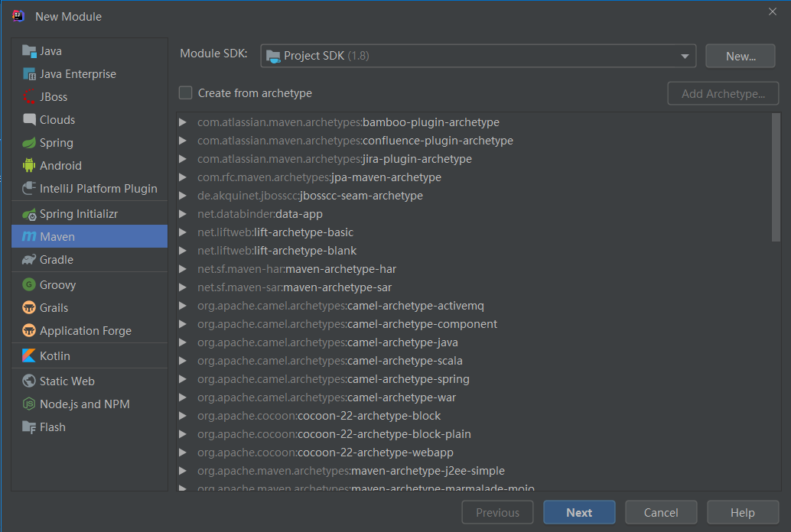Select Gradle module type

pyautogui.click(x=90, y=260)
